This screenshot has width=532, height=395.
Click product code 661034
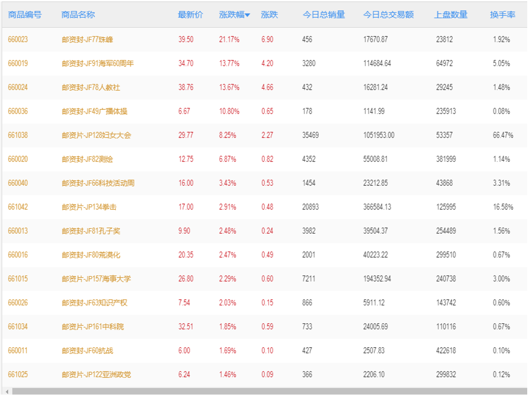18,327
